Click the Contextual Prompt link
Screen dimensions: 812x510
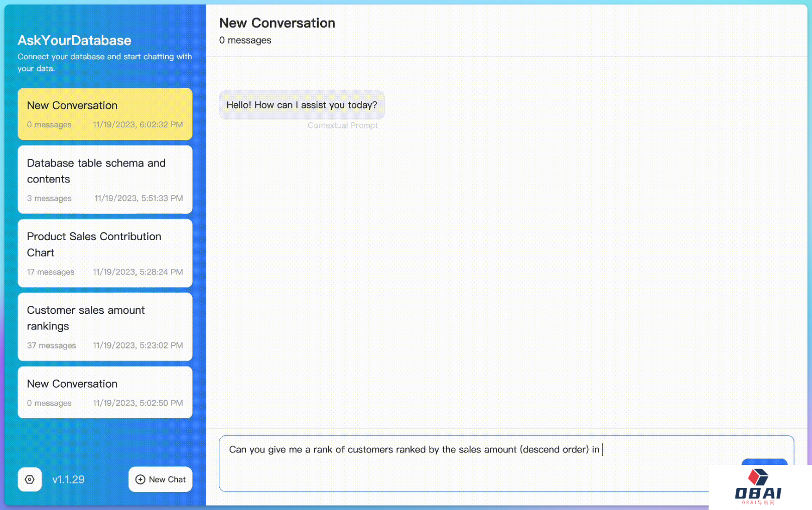(343, 125)
